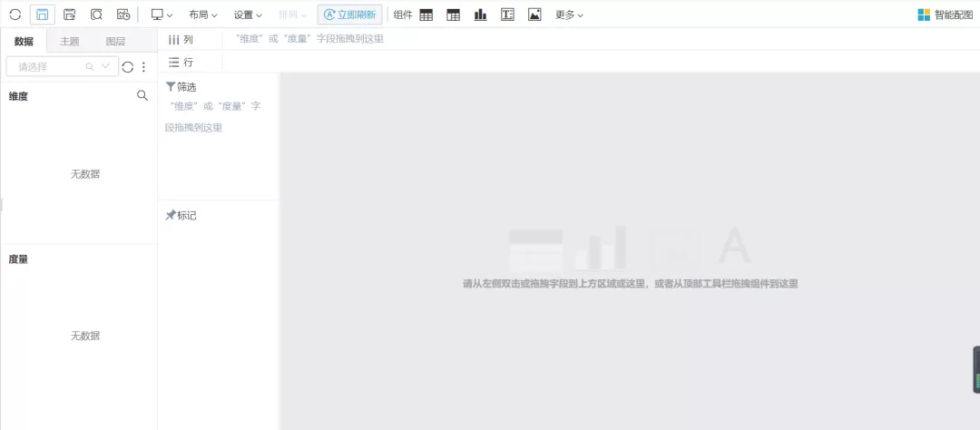Open 智能配图 smart chart panel
980x430 pixels.
pos(945,15)
